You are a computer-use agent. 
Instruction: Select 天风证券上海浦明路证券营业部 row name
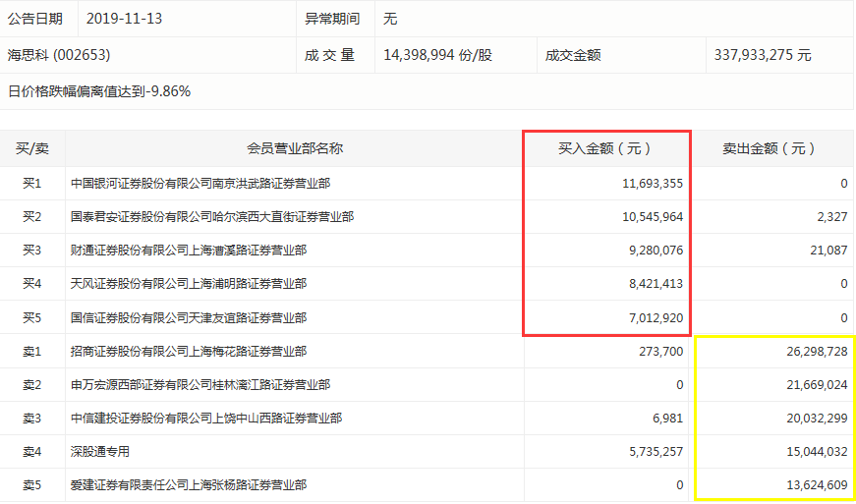[189, 284]
